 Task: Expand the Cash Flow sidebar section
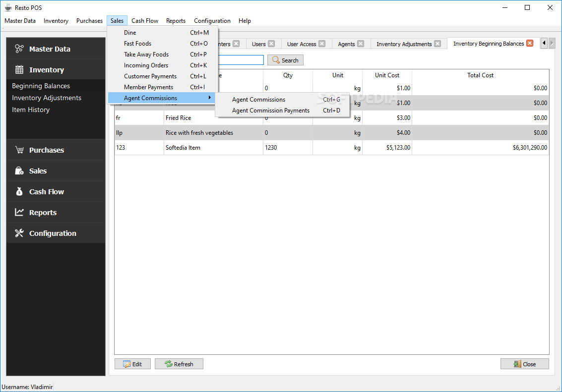(x=56, y=191)
